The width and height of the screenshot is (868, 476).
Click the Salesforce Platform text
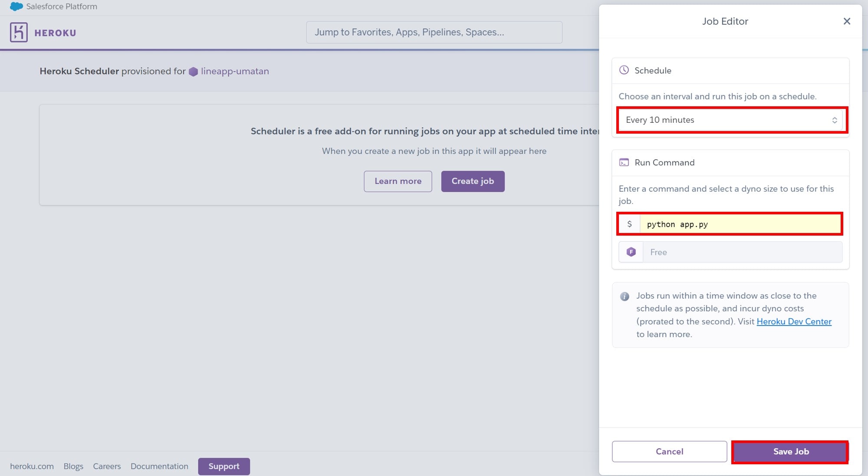[x=62, y=7]
